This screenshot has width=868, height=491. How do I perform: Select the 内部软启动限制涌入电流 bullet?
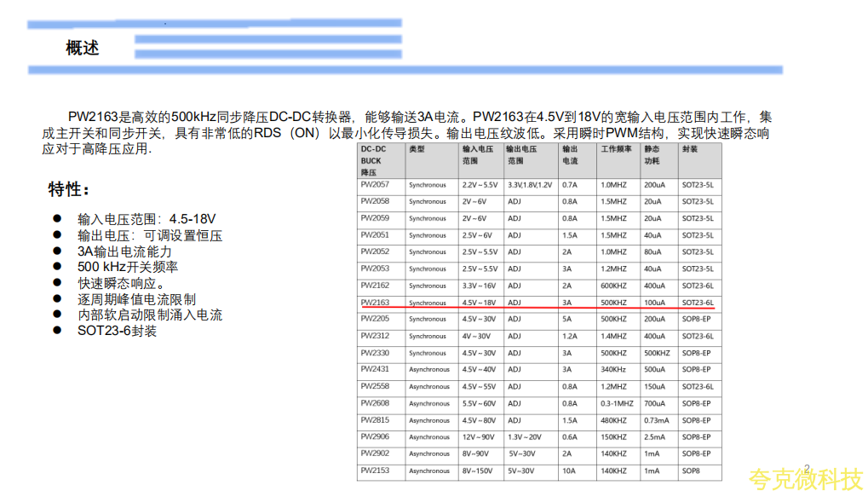[150, 315]
